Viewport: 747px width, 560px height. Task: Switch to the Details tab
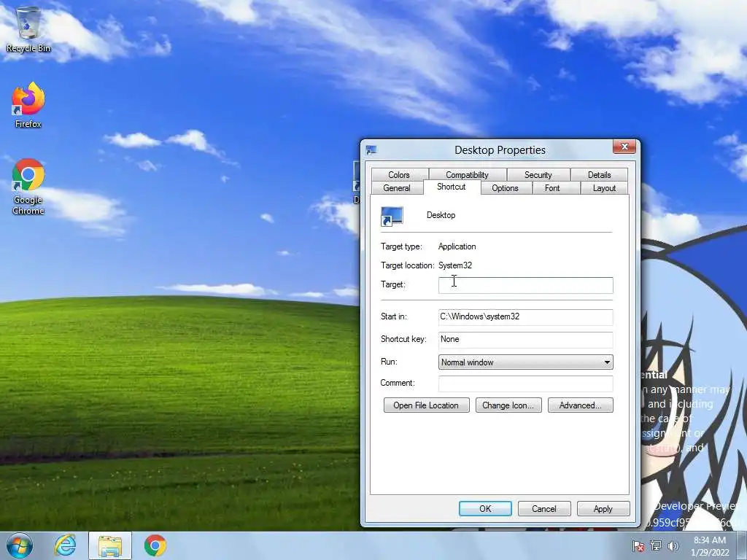coord(599,175)
